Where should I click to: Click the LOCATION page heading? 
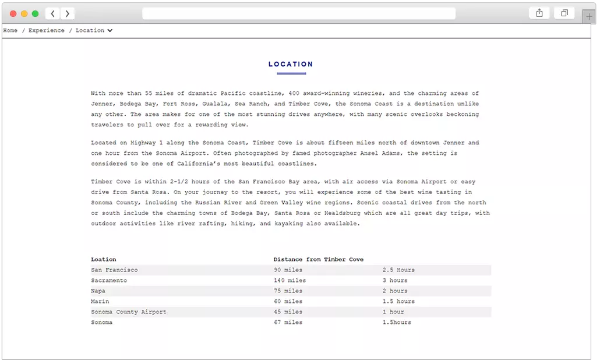tap(291, 64)
